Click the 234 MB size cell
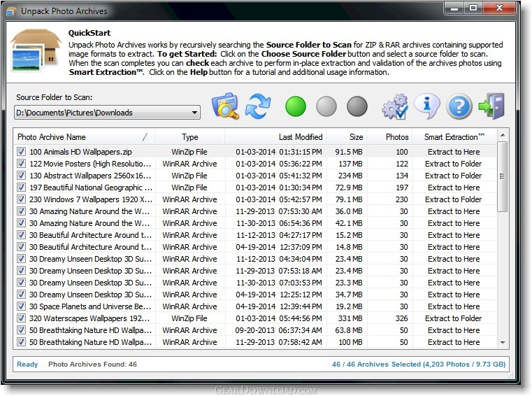532x396 pixels. (350, 176)
